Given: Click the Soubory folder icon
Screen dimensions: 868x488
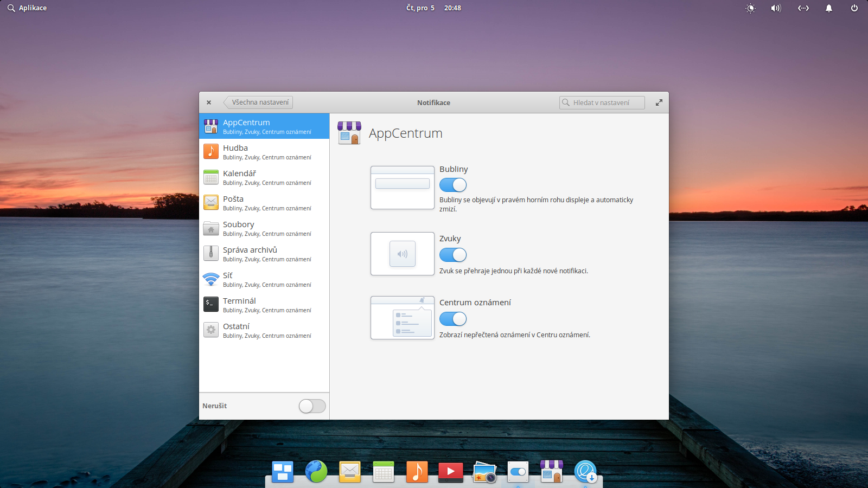Looking at the screenshot, I should point(211,228).
